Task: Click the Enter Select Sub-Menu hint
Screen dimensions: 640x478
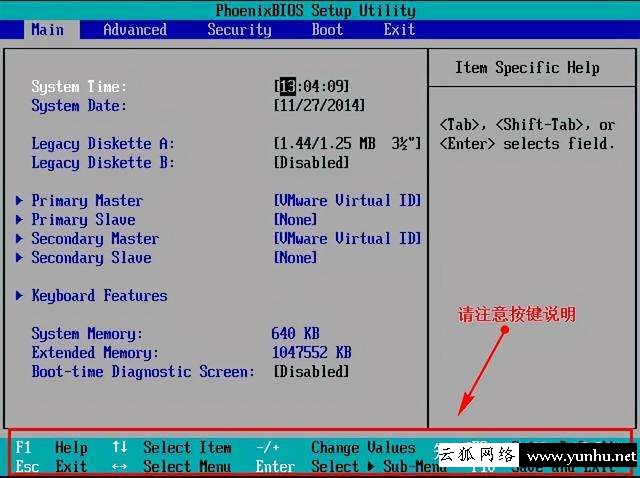Action: tap(351, 466)
